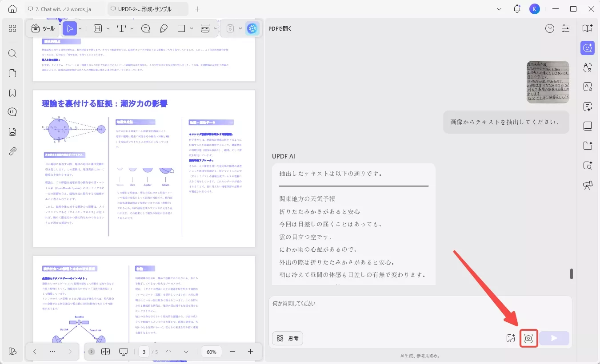Image resolution: width=600 pixels, height=364 pixels.
Task: Select the Text tool in the toolbar
Action: [x=120, y=28]
